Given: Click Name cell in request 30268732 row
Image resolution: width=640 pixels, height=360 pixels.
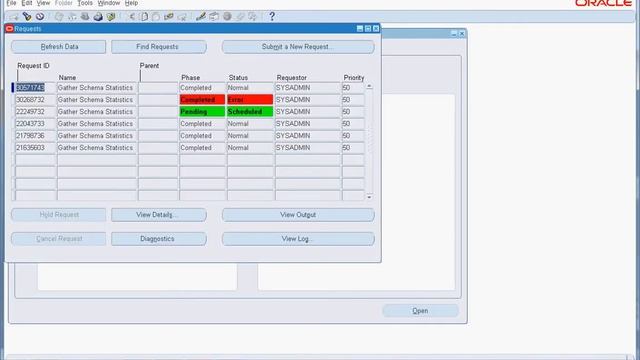Looking at the screenshot, I should coord(97,100).
